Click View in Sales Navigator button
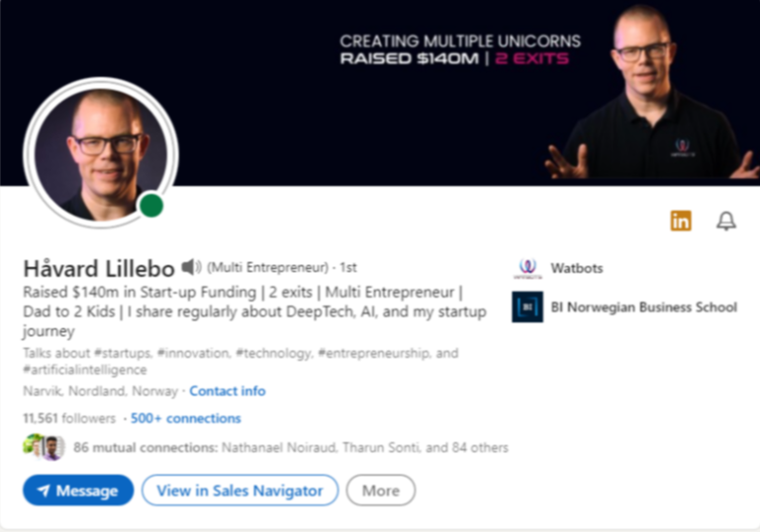The height and width of the screenshot is (532, 760). pos(239,490)
